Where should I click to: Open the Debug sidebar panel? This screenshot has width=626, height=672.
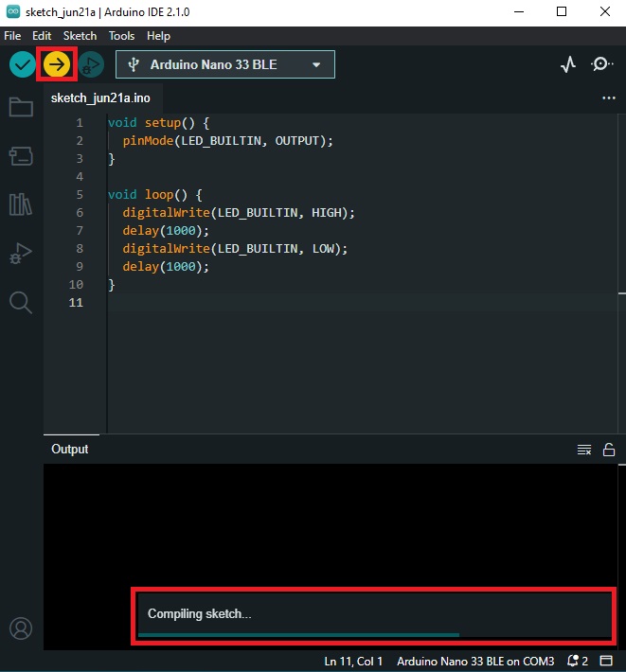point(21,253)
